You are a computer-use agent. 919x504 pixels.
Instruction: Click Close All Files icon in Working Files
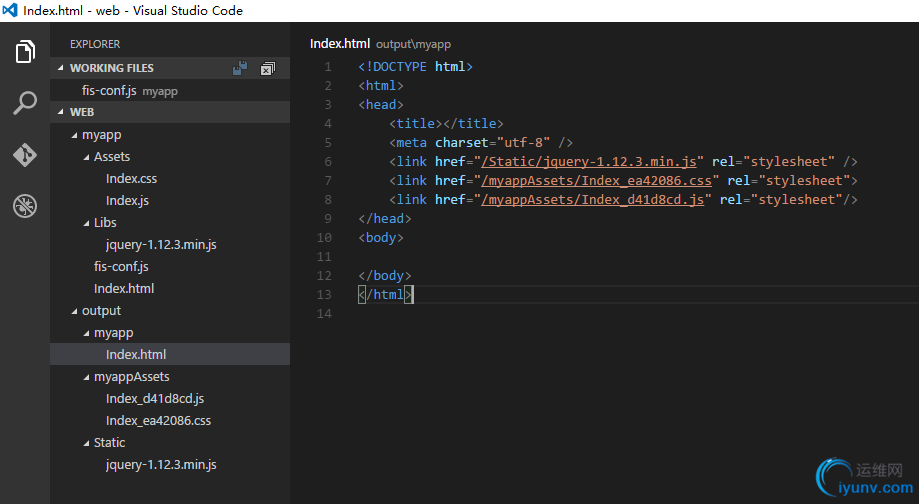[267, 69]
